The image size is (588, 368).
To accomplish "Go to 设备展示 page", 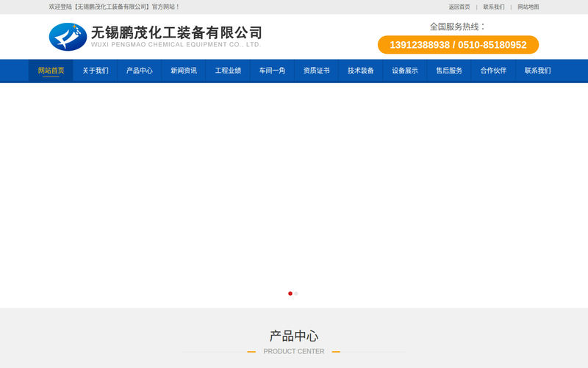I will (405, 71).
